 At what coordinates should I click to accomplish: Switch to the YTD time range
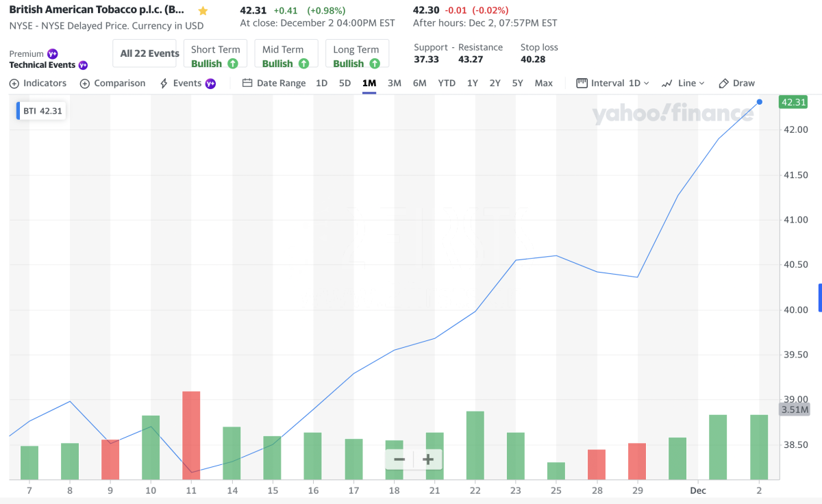447,84
